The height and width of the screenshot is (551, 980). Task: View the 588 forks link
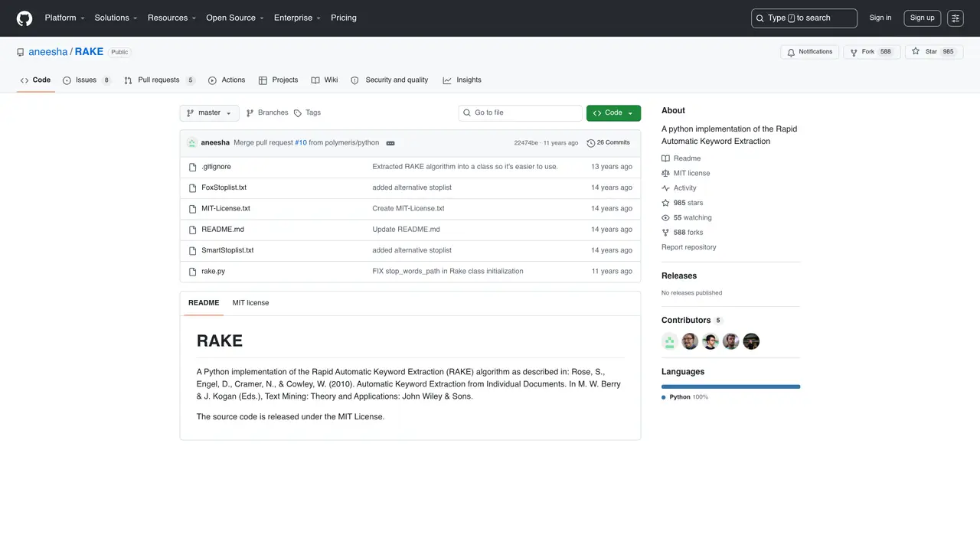[x=682, y=233]
